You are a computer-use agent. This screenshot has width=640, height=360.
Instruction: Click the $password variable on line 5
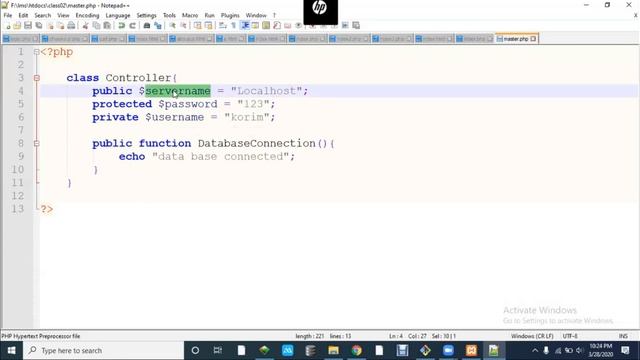(188, 104)
